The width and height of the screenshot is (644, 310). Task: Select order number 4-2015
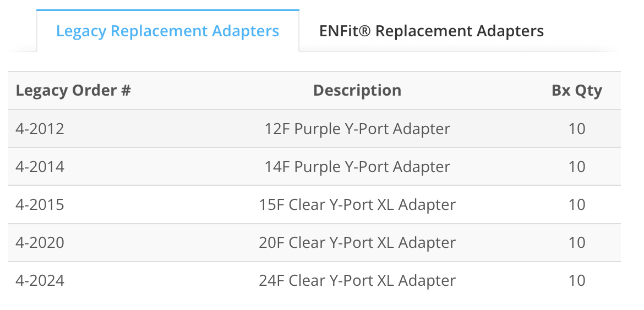(x=40, y=204)
